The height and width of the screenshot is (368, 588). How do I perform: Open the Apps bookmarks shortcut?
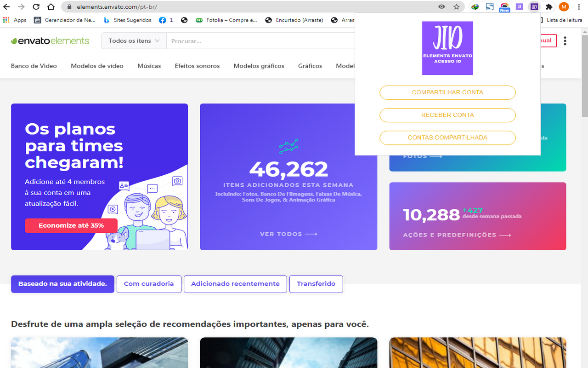point(15,20)
